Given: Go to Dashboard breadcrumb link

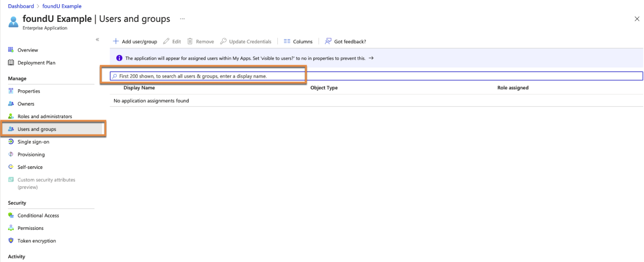Looking at the screenshot, I should point(21,6).
